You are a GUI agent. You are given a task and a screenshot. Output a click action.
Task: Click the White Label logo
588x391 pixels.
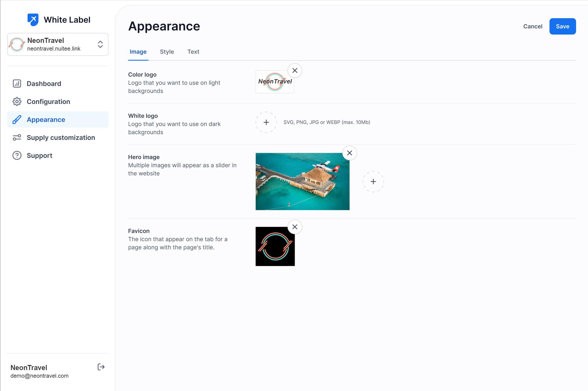33,20
